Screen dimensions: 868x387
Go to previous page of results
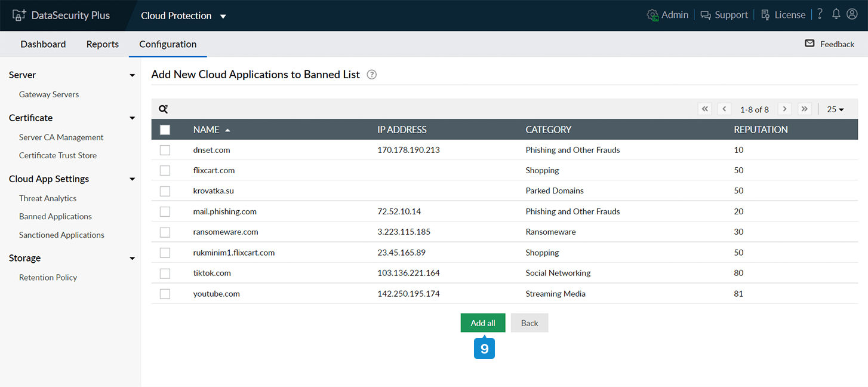tap(724, 109)
